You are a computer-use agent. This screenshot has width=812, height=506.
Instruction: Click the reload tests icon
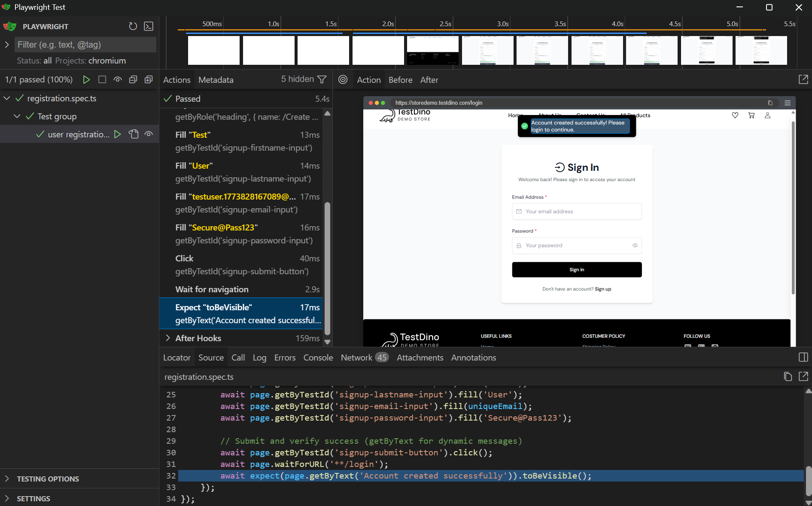click(133, 26)
